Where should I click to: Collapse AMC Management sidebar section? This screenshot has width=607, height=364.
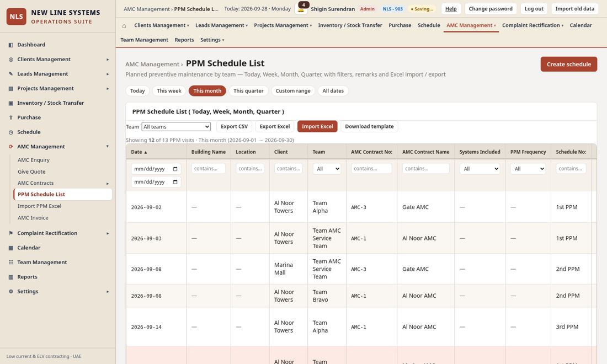coord(108,147)
